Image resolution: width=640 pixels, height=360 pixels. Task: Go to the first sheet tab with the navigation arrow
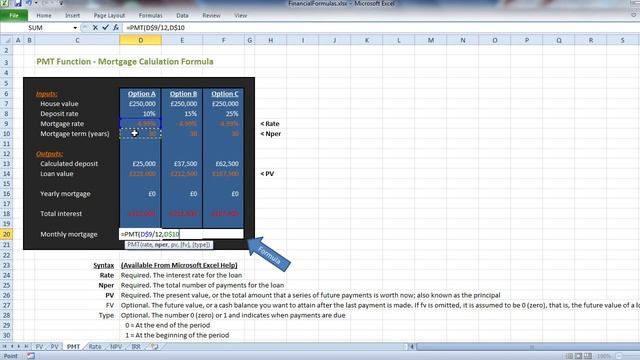coord(4,347)
